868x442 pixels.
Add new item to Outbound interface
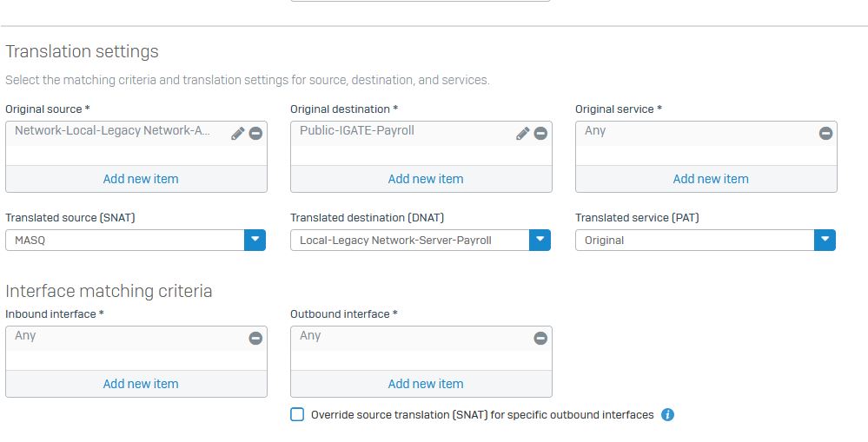point(426,384)
